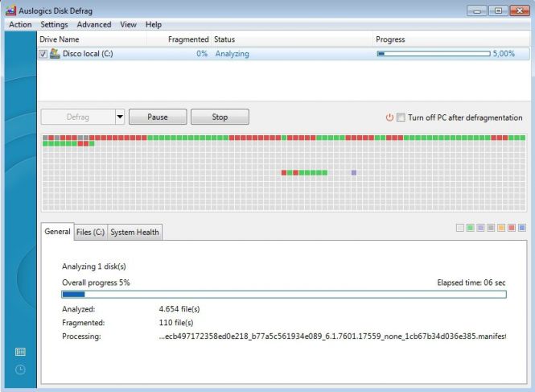The image size is (535, 392).
Task: Click the disabled Defrag button
Action: click(78, 117)
